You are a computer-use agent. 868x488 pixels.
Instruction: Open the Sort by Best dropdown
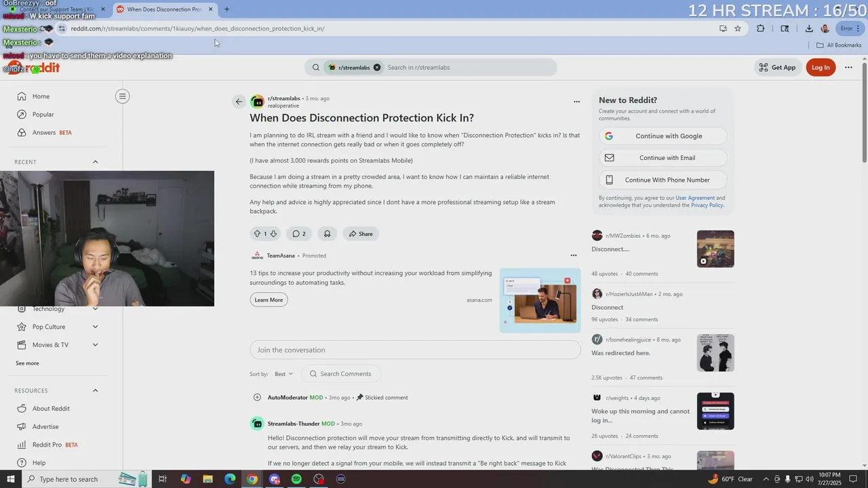coord(283,374)
